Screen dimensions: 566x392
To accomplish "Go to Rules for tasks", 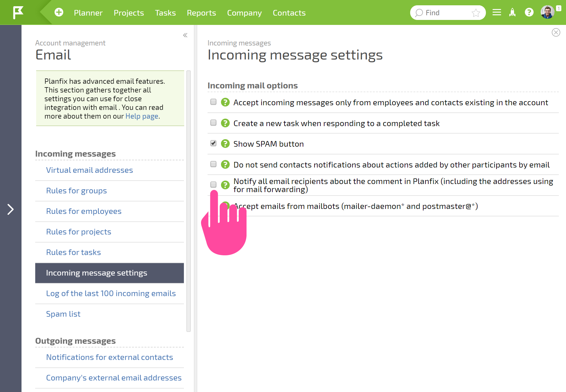I will [x=74, y=252].
